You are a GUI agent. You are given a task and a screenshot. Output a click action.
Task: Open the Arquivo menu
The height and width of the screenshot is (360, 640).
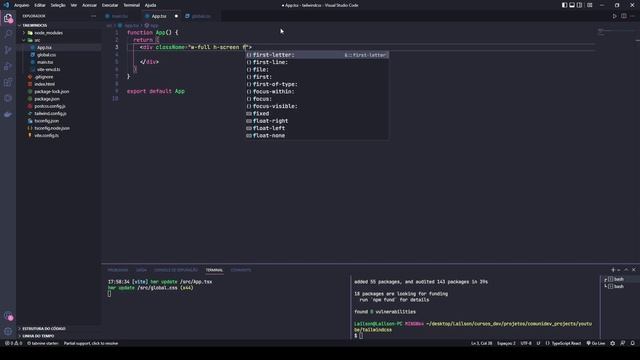click(x=22, y=5)
